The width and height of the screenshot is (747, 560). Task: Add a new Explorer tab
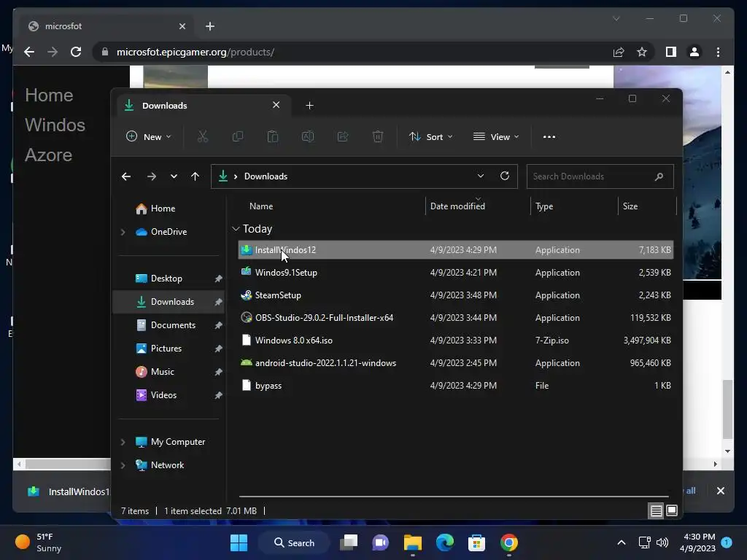tap(309, 105)
